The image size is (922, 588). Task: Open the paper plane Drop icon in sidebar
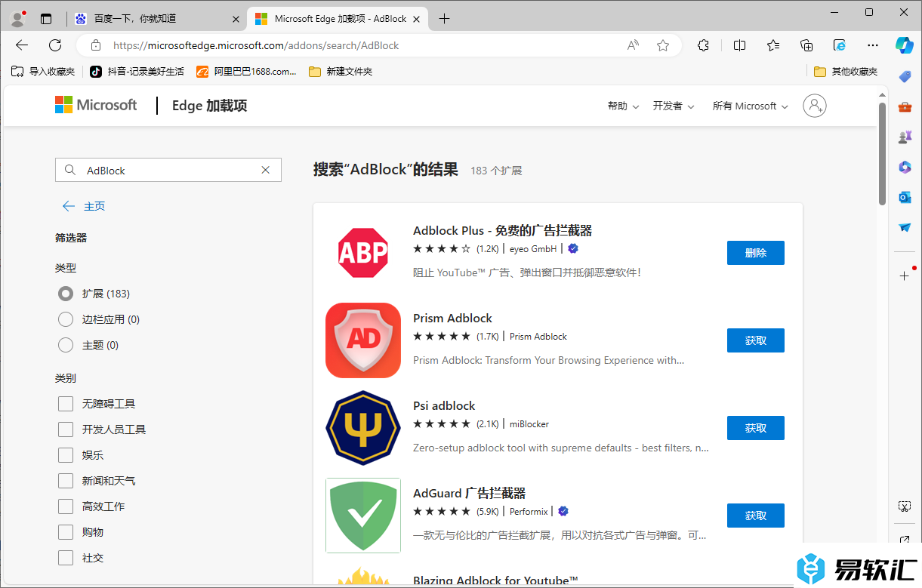point(905,227)
